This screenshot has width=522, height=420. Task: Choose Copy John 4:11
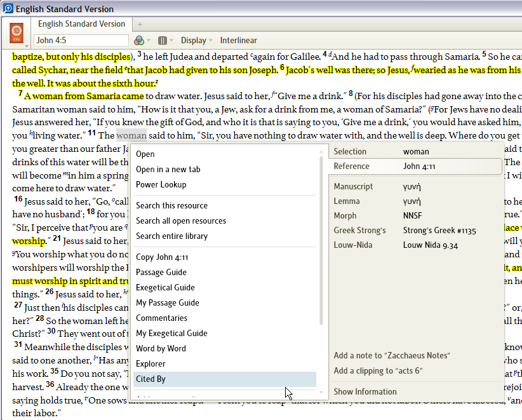pyautogui.click(x=225, y=257)
